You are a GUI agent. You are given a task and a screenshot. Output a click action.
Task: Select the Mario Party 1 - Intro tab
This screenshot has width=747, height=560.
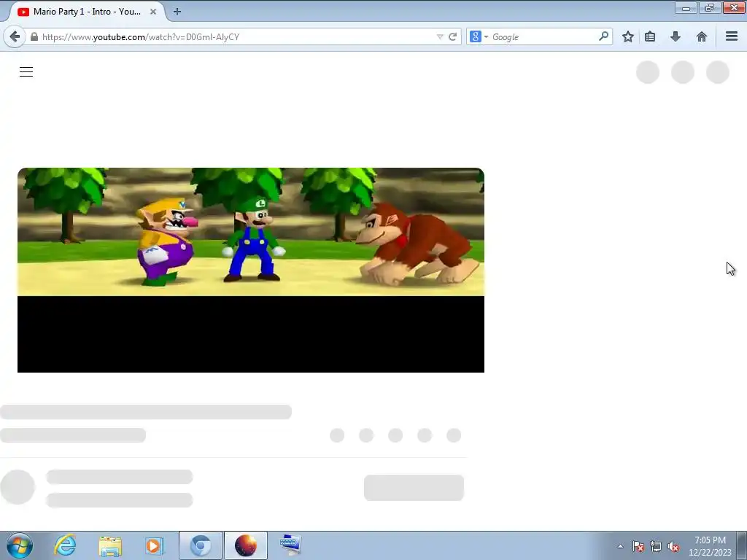click(x=87, y=12)
